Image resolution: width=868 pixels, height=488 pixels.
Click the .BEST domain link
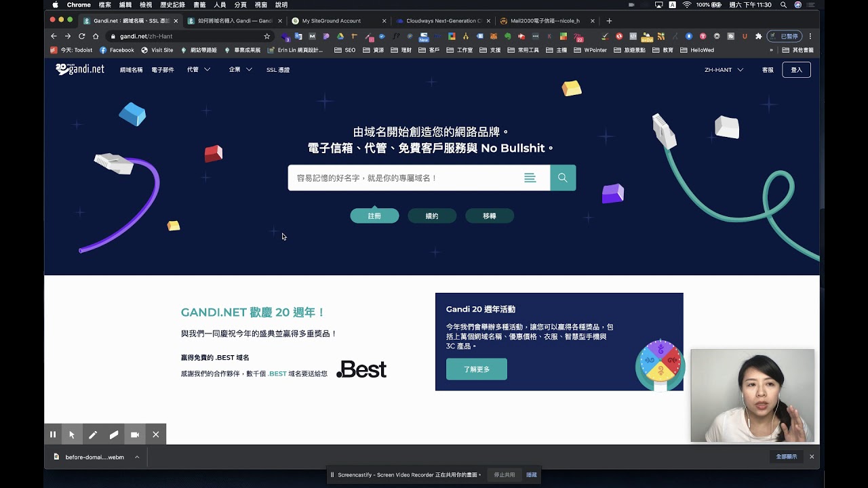click(277, 373)
